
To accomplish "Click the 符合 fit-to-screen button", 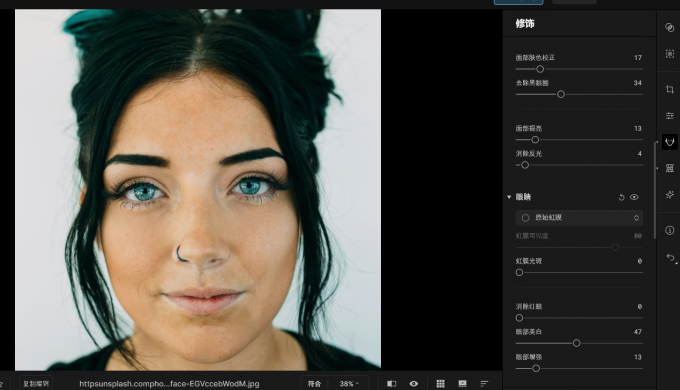I will (x=314, y=383).
